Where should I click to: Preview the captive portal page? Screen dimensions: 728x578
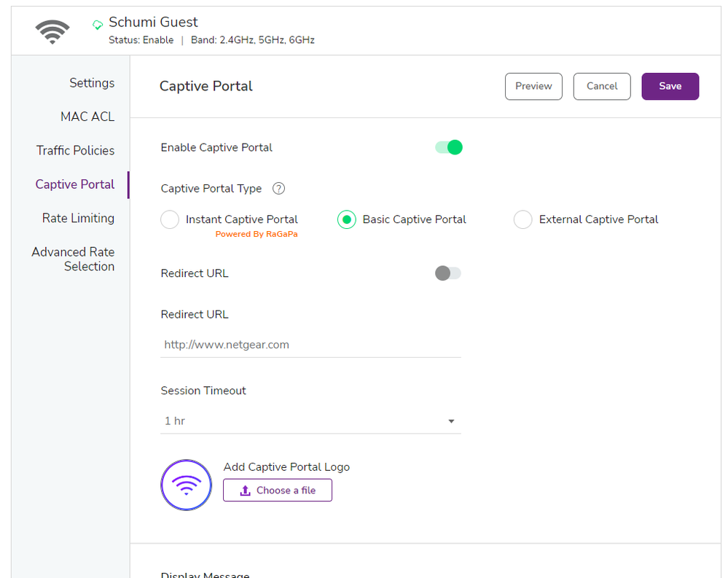[x=533, y=86]
